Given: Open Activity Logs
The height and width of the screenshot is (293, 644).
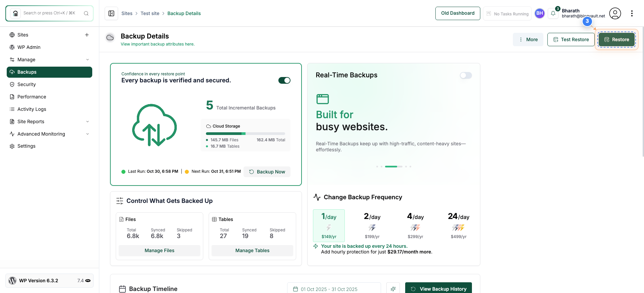Looking at the screenshot, I should (x=49, y=109).
